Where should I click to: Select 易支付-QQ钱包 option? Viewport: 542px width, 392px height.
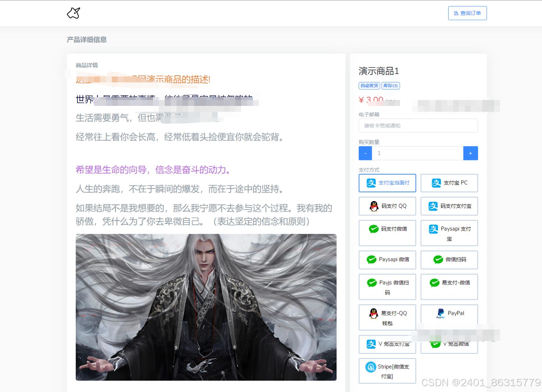[x=387, y=317]
